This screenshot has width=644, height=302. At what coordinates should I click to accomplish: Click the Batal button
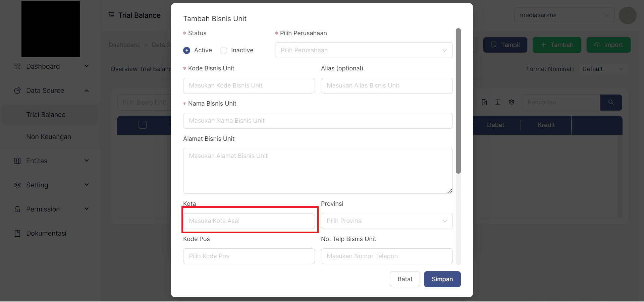point(405,279)
